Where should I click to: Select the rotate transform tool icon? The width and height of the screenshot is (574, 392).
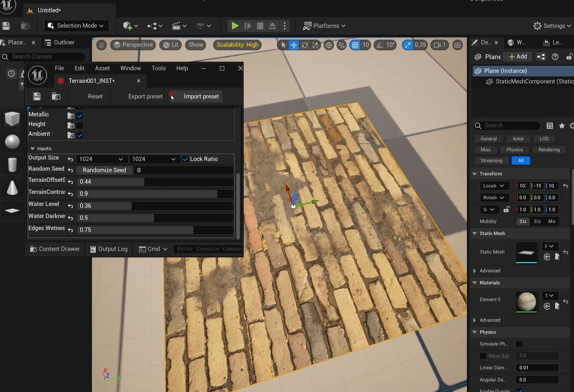pos(305,45)
